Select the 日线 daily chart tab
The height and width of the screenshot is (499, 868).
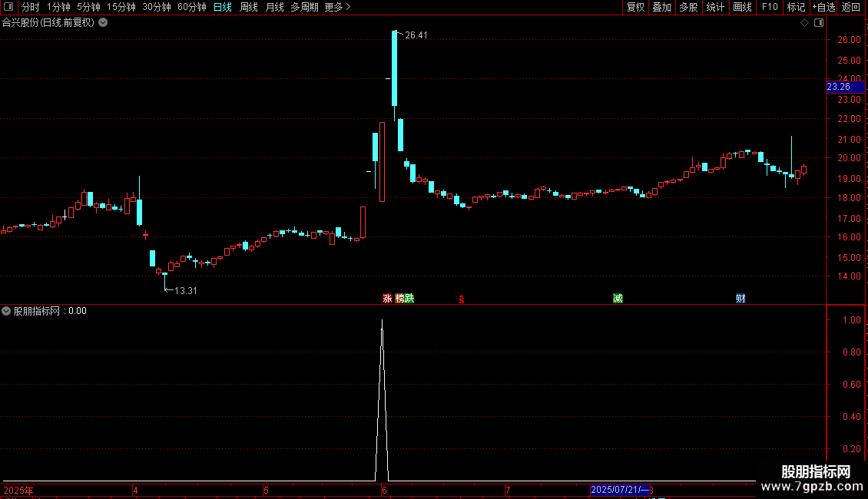(223, 7)
